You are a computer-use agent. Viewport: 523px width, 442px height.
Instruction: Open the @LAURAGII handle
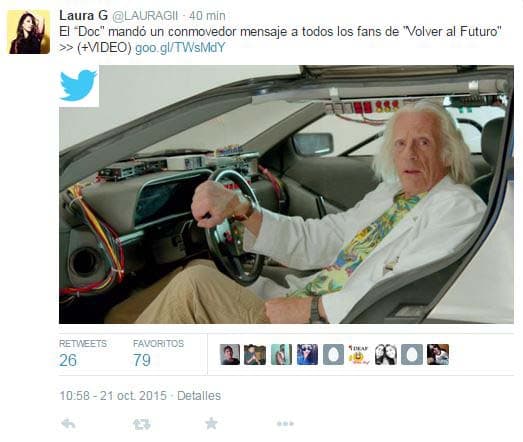coord(145,16)
